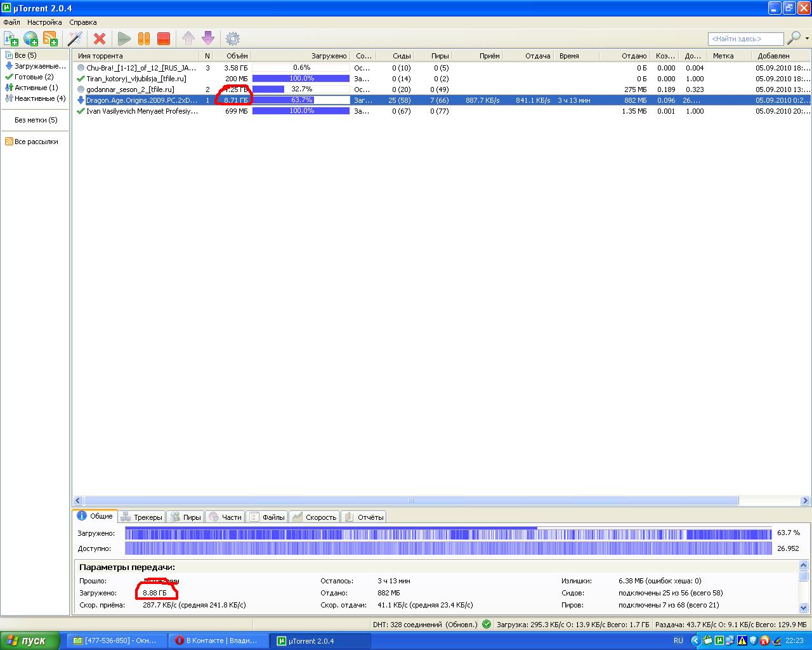Click the 'Раздача: 43.7 КБ/с' status entry

point(731,625)
